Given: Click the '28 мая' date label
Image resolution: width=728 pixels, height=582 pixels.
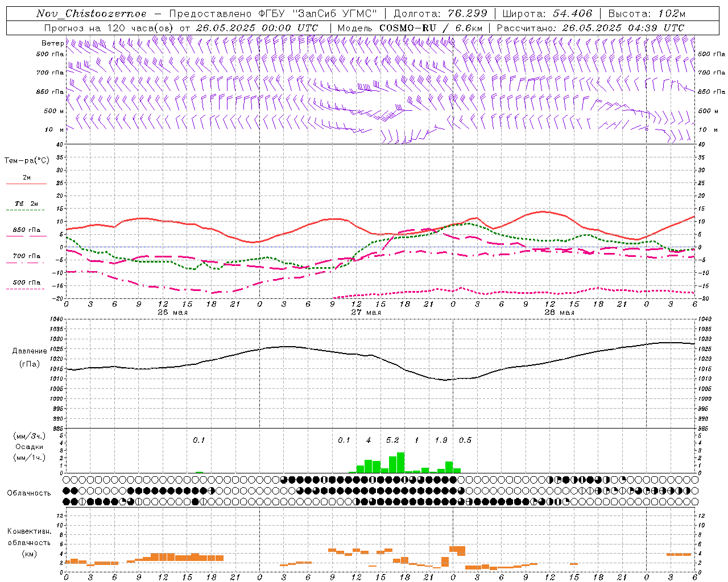Looking at the screenshot, I should pyautogui.click(x=559, y=312).
